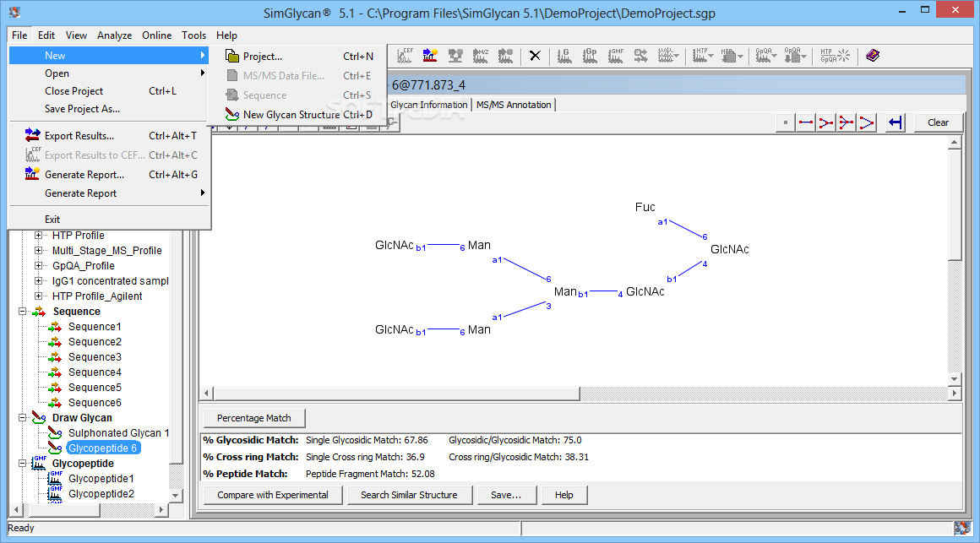980x543 pixels.
Task: Select Close Project in File menu
Action: pyautogui.click(x=109, y=91)
